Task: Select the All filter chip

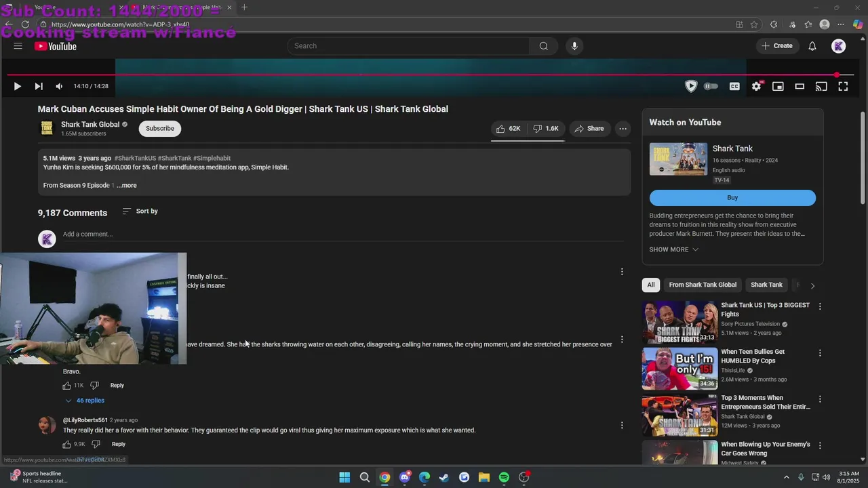Action: 651,285
